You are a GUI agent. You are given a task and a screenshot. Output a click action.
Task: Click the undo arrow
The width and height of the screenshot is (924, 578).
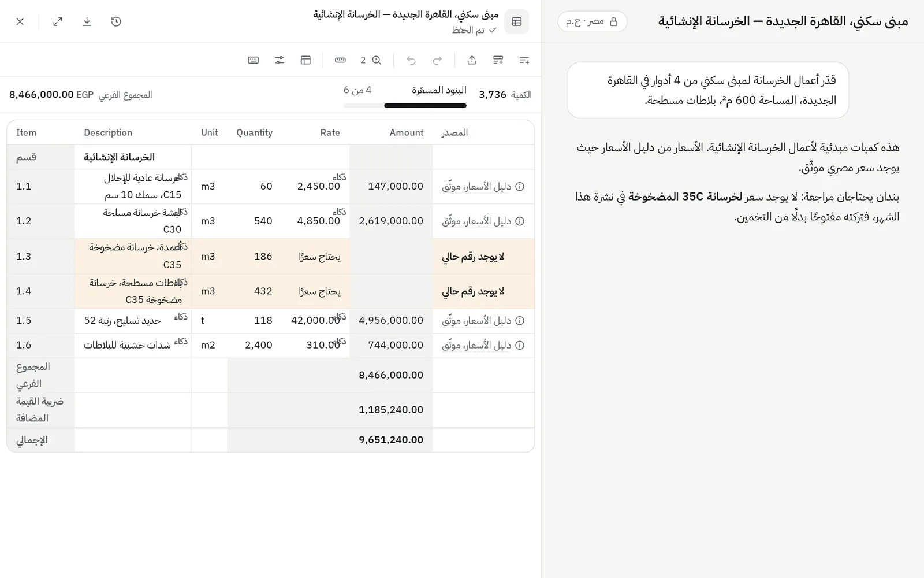pyautogui.click(x=411, y=60)
